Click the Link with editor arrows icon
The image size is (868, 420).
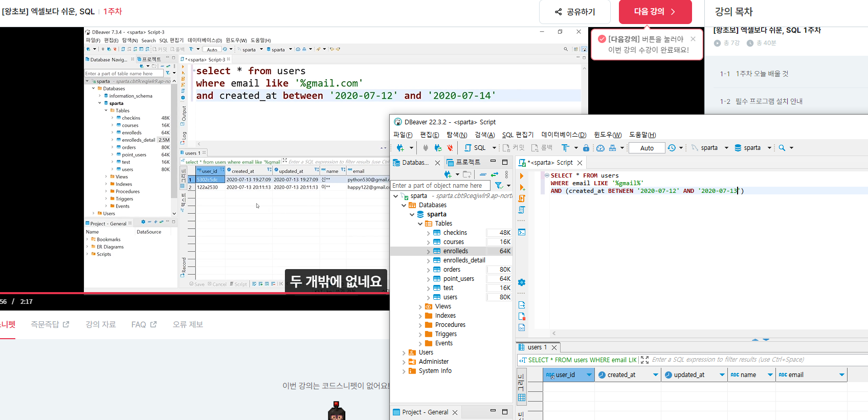pos(495,174)
